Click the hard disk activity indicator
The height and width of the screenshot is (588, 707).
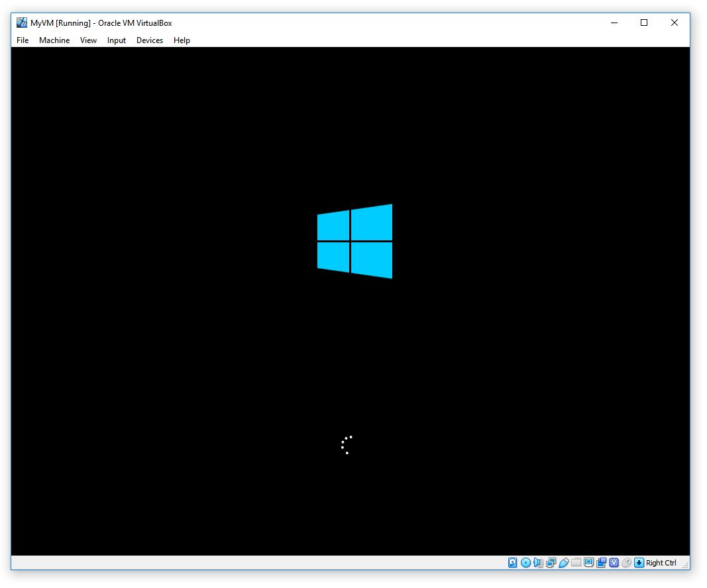pyautogui.click(x=513, y=563)
